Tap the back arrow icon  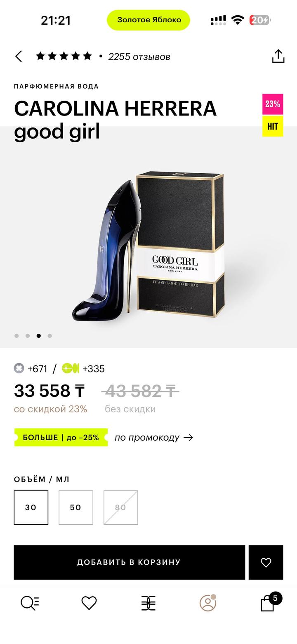click(19, 57)
